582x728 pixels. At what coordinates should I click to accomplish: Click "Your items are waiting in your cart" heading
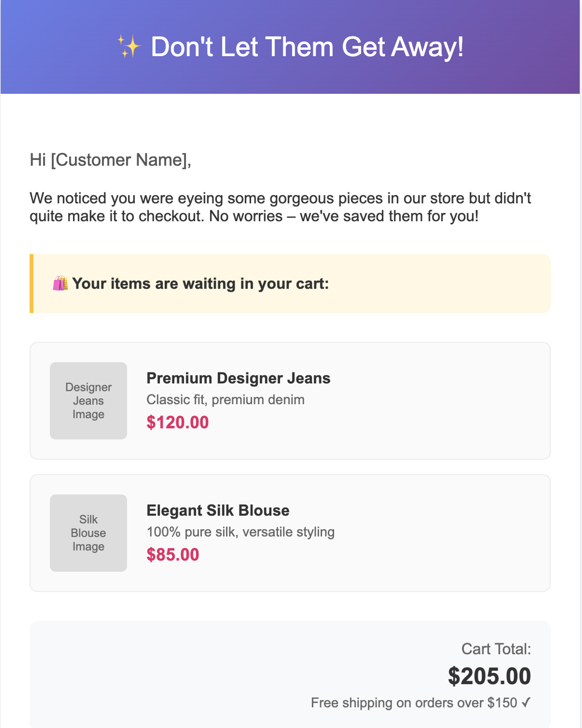click(200, 283)
